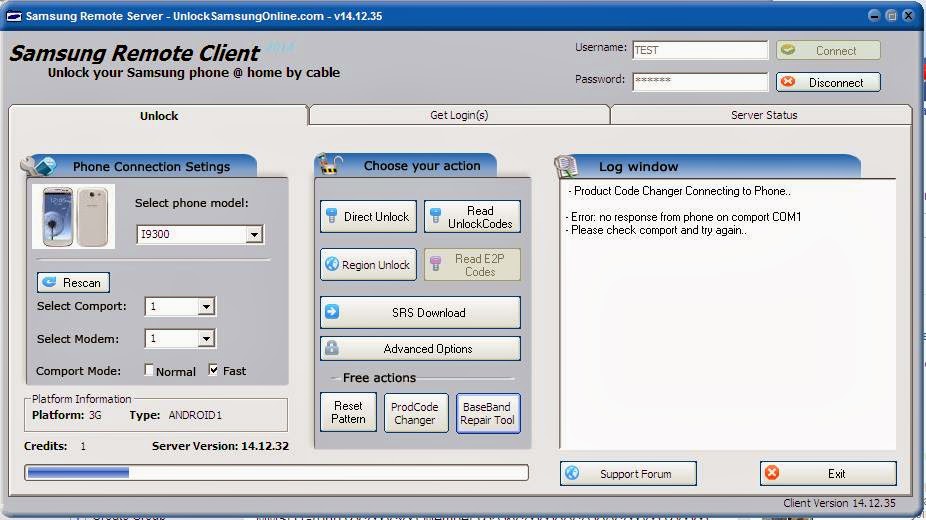Click the red X icon on Exit
The image size is (926, 520).
pos(772,472)
